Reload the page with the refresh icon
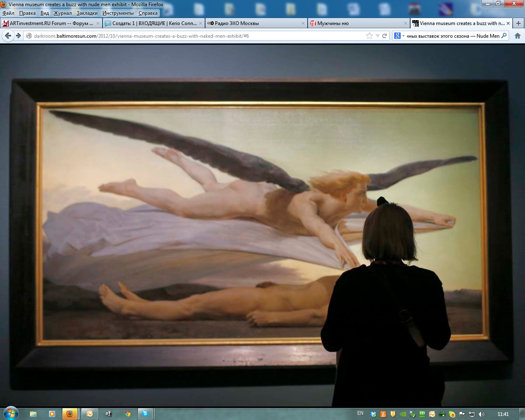Screen dimensions: 525x420 pyautogui.click(x=385, y=36)
